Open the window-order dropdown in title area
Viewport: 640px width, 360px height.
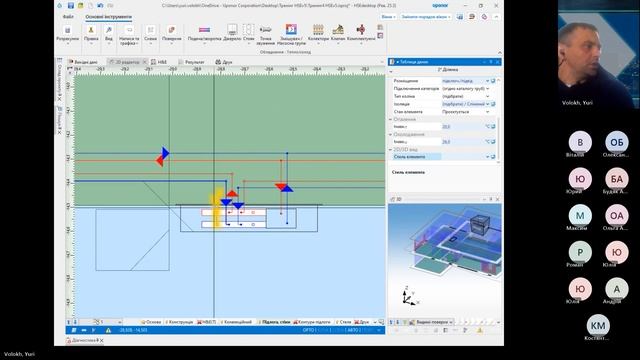[x=426, y=17]
